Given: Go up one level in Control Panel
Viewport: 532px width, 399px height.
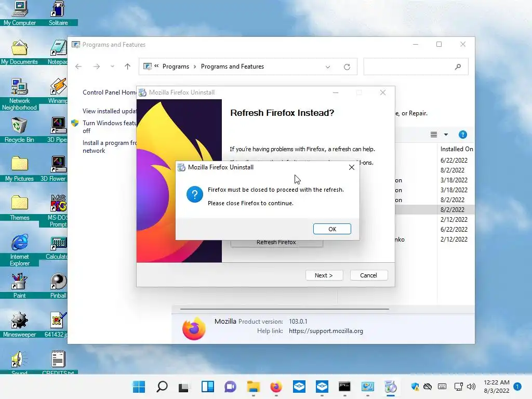Looking at the screenshot, I should pyautogui.click(x=128, y=66).
